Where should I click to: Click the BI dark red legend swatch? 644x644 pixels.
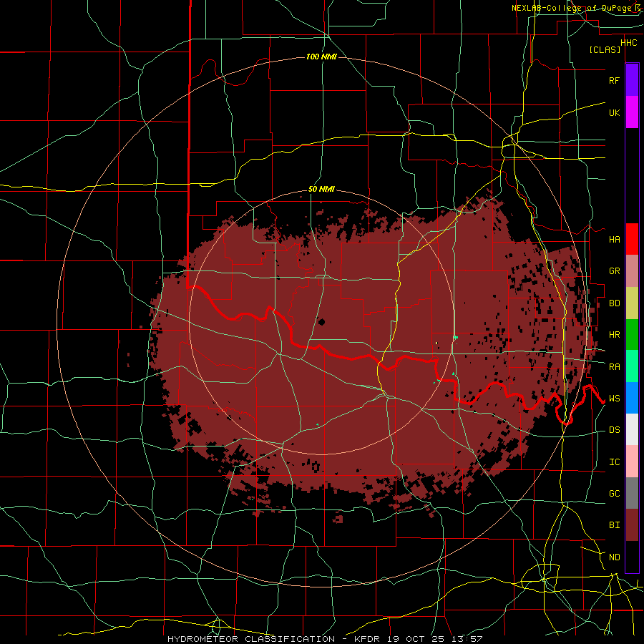[x=632, y=525]
